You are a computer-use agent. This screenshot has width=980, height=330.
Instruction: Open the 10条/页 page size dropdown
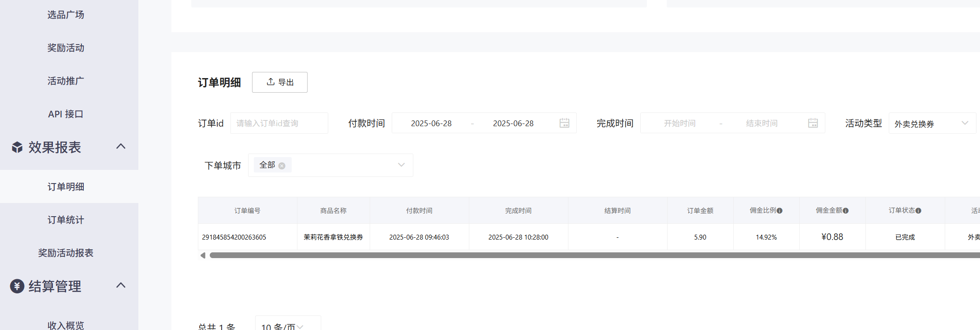pyautogui.click(x=288, y=326)
